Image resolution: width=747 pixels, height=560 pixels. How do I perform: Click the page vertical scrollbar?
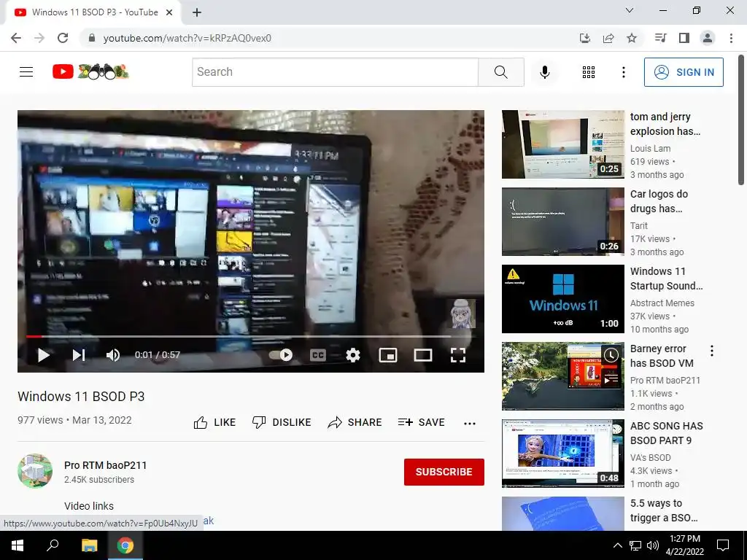pyautogui.click(x=741, y=120)
